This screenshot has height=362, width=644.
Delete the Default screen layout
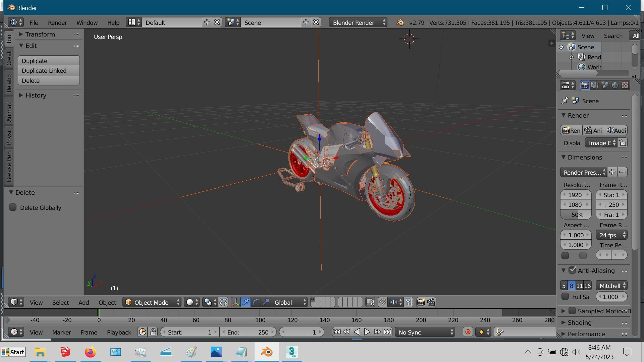[217, 22]
